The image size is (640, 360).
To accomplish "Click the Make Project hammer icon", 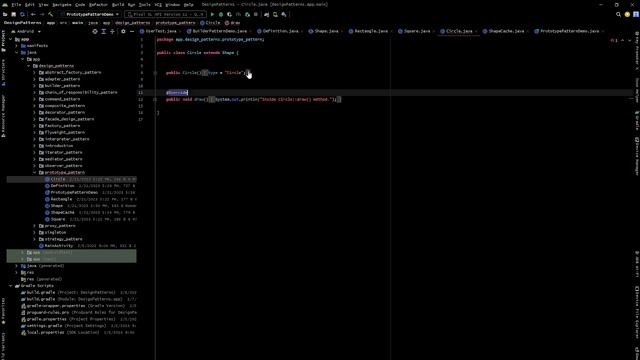I will click(x=51, y=14).
